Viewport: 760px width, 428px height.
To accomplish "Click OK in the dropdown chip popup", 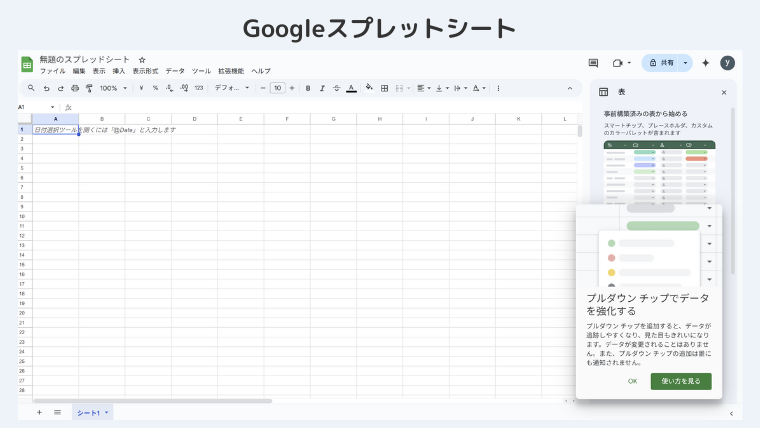I will coord(633,381).
